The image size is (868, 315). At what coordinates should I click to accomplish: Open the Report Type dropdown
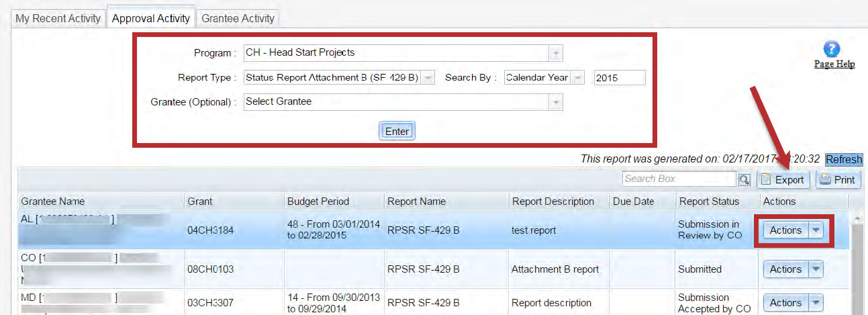428,77
